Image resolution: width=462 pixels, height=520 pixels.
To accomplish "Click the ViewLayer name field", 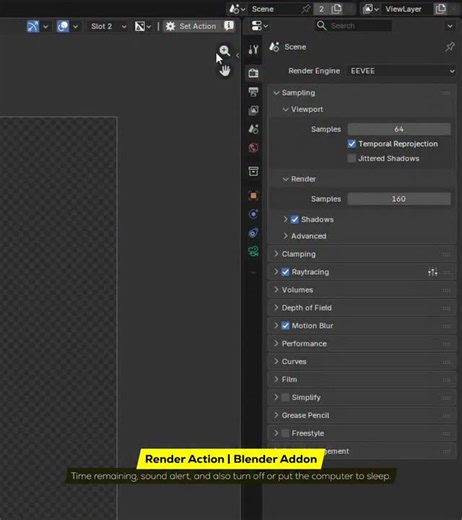I will point(407,9).
